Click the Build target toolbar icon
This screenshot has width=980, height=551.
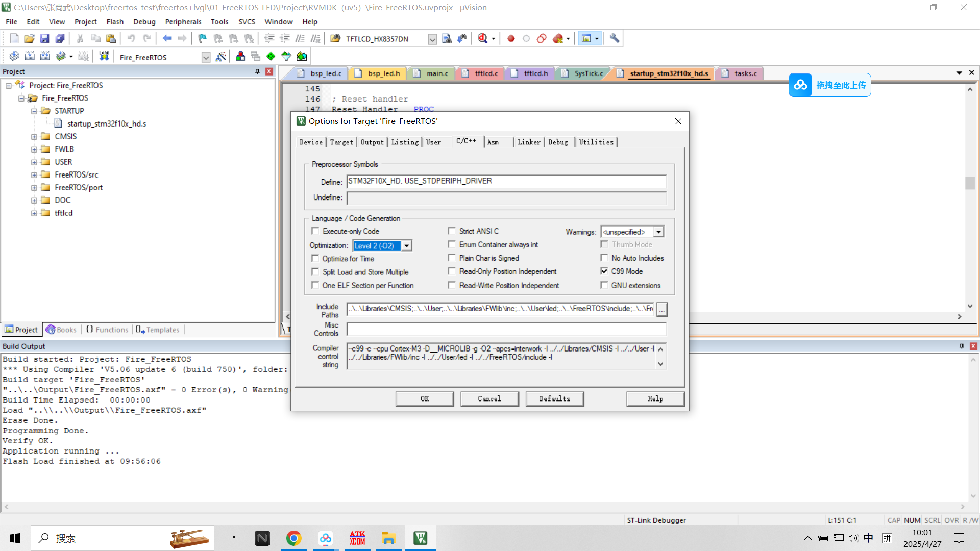point(30,56)
